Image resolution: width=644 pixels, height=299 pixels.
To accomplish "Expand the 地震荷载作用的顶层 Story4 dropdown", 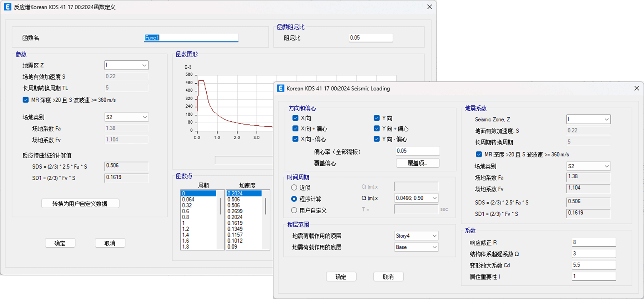I will [x=416, y=236].
